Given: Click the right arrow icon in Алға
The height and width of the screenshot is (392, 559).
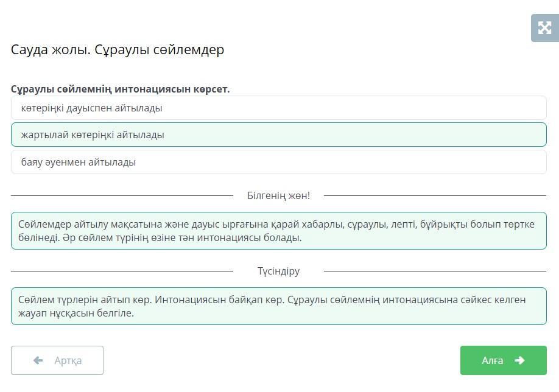Looking at the screenshot, I should click(x=519, y=360).
